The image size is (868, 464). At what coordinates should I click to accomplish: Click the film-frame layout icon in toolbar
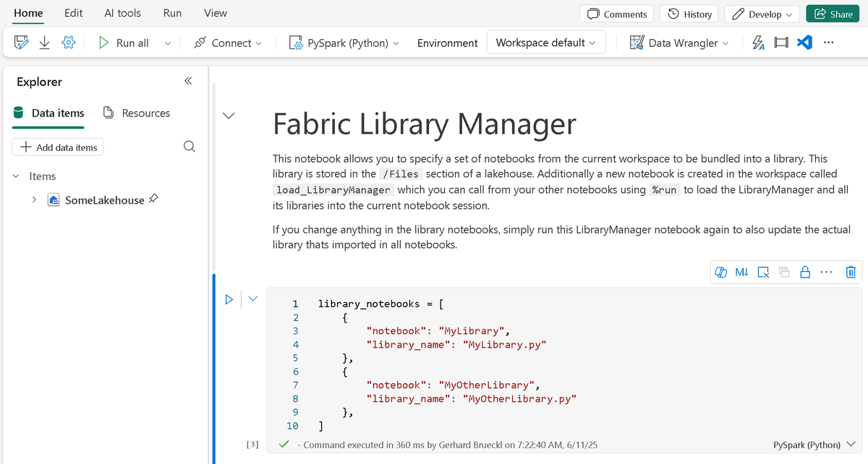(780, 43)
